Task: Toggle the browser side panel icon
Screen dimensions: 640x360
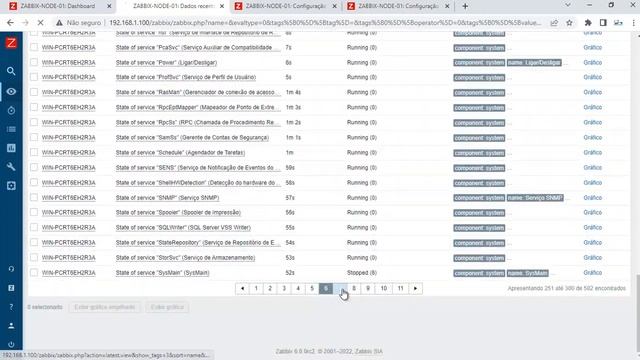Action: [x=603, y=23]
